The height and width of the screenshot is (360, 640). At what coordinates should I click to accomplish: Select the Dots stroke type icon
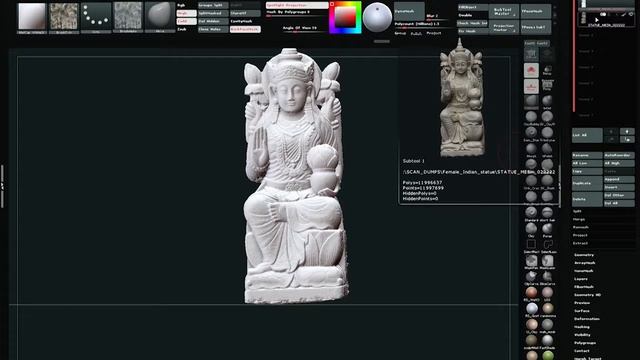tap(96, 17)
